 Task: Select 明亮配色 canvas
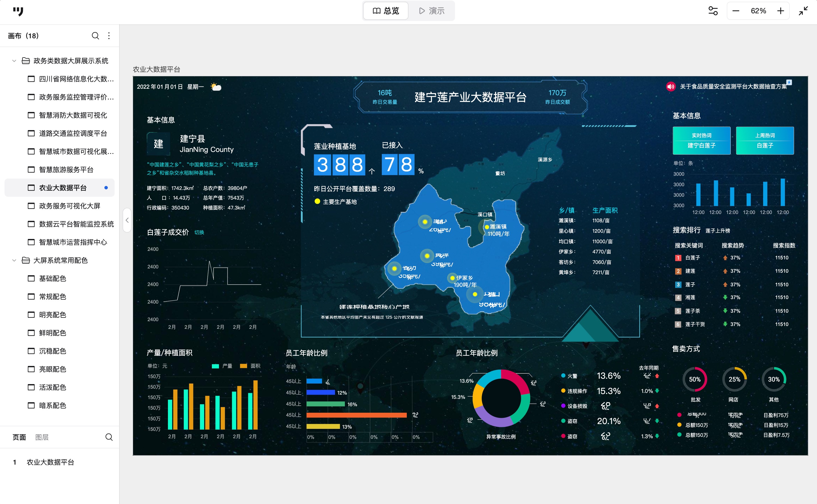click(x=59, y=315)
